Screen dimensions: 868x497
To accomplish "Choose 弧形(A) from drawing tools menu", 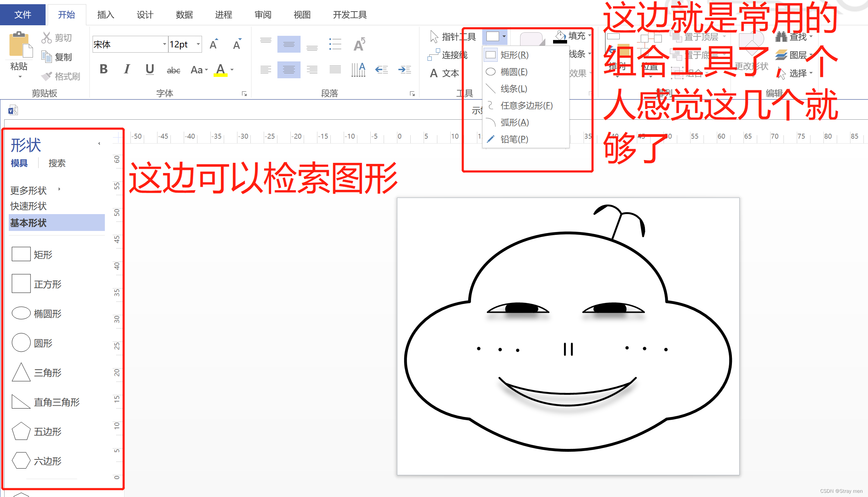I will (525, 122).
